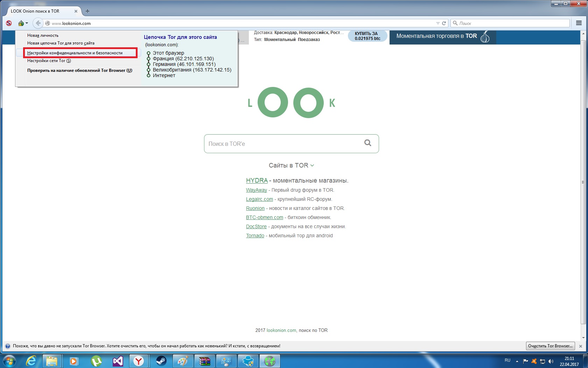The width and height of the screenshot is (588, 368).
Task: Open the HYDRA link
Action: pos(257,180)
